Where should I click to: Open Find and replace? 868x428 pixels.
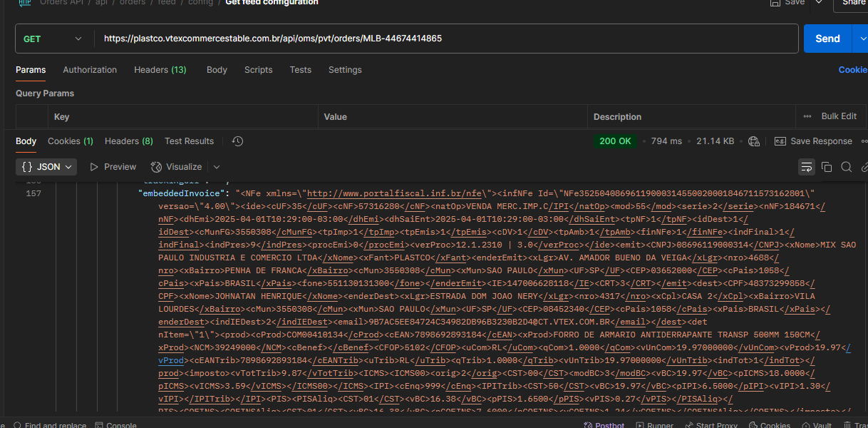[48, 424]
